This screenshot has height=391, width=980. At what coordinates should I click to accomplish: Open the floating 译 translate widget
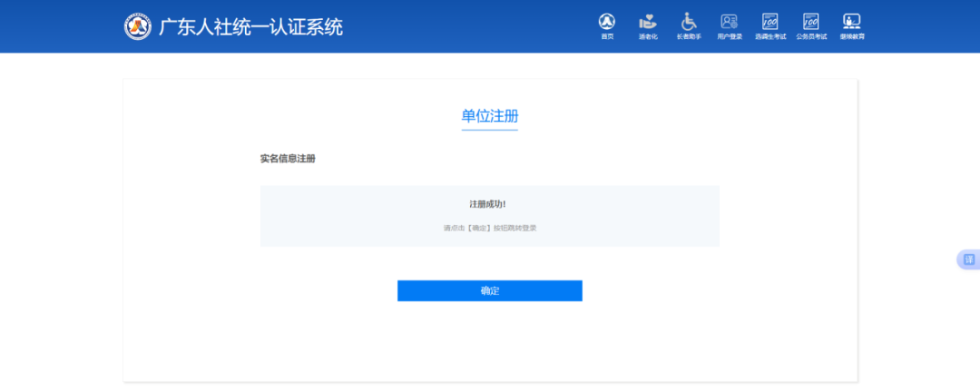[x=968, y=260]
